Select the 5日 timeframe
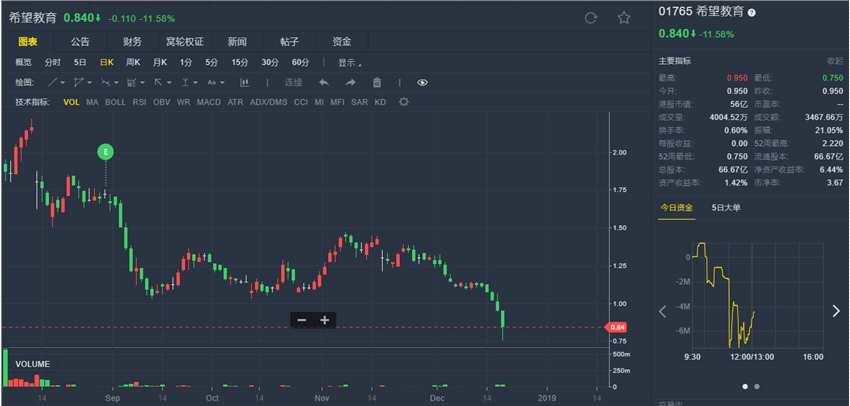The height and width of the screenshot is (406, 850). 80,63
